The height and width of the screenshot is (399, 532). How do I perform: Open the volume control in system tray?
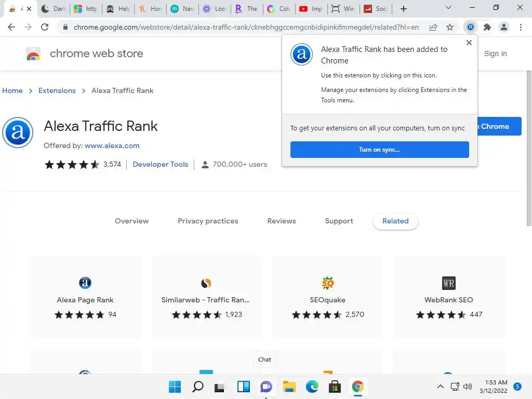[x=468, y=387]
